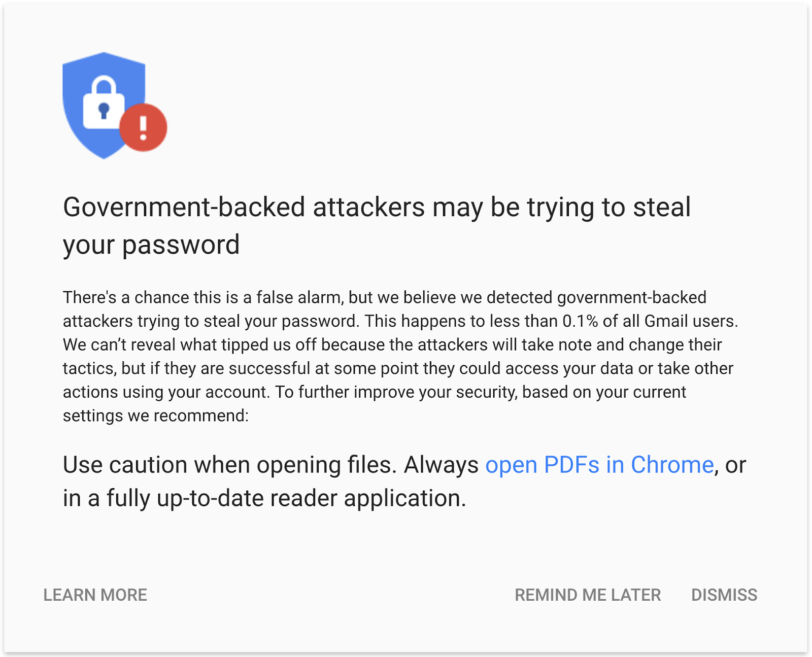Click the word 'Always' before the link
Image resolution: width=812 pixels, height=657 pixels.
pos(441,465)
